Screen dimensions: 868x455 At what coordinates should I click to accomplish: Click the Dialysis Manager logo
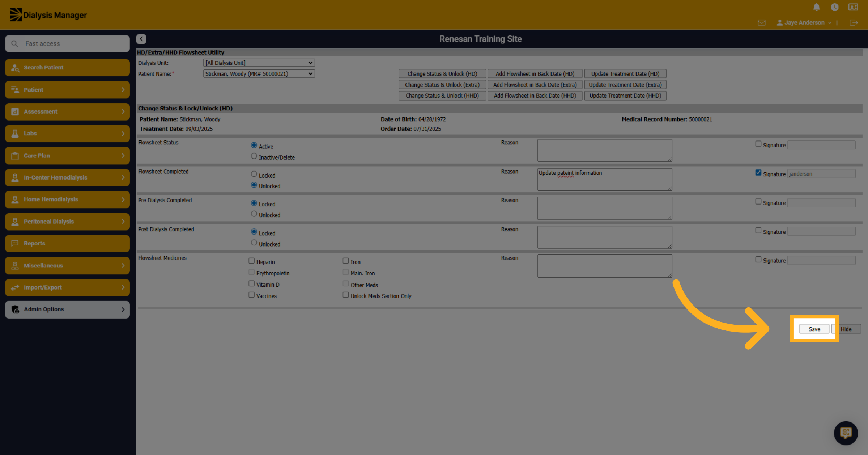click(48, 15)
